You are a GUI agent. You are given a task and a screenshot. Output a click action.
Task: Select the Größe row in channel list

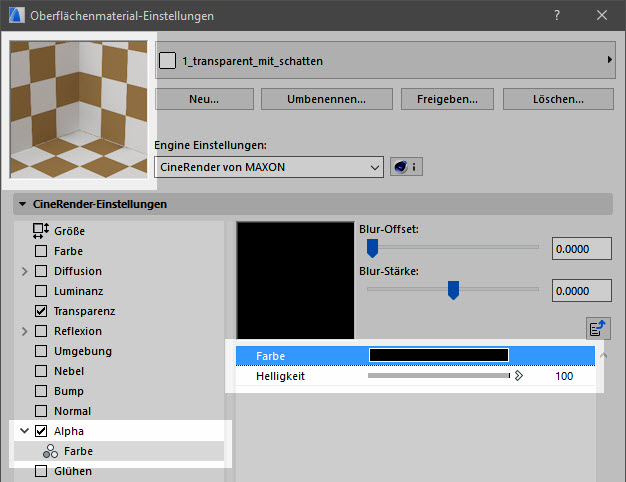coord(119,231)
